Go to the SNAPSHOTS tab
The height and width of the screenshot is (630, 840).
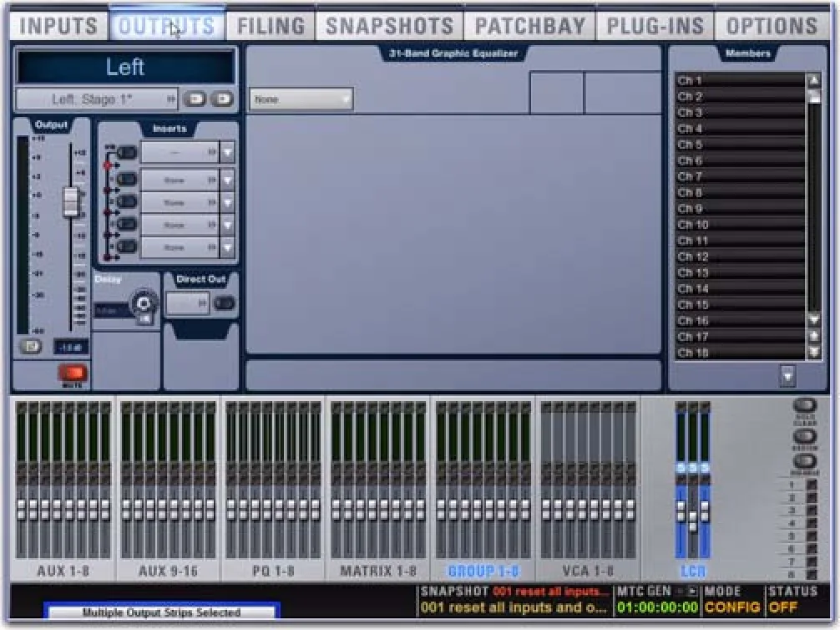(x=389, y=26)
